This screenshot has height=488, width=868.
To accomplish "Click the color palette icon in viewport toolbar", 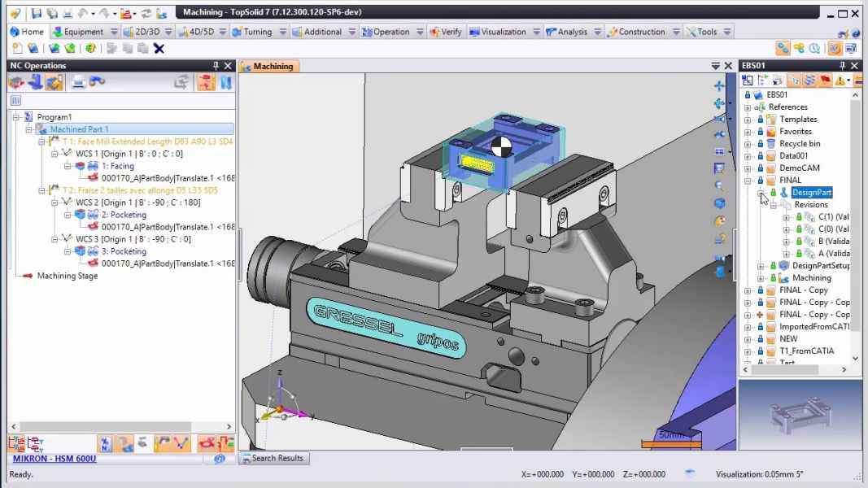I will [719, 220].
